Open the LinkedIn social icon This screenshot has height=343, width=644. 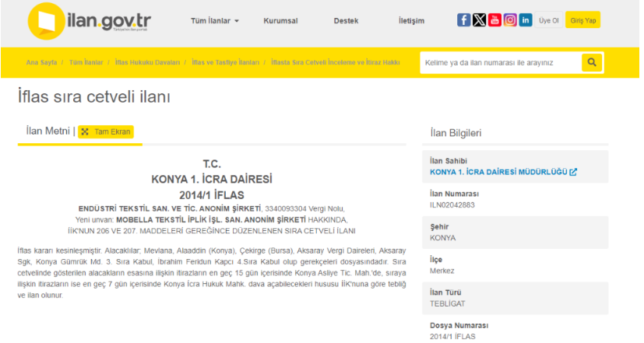pos(526,20)
